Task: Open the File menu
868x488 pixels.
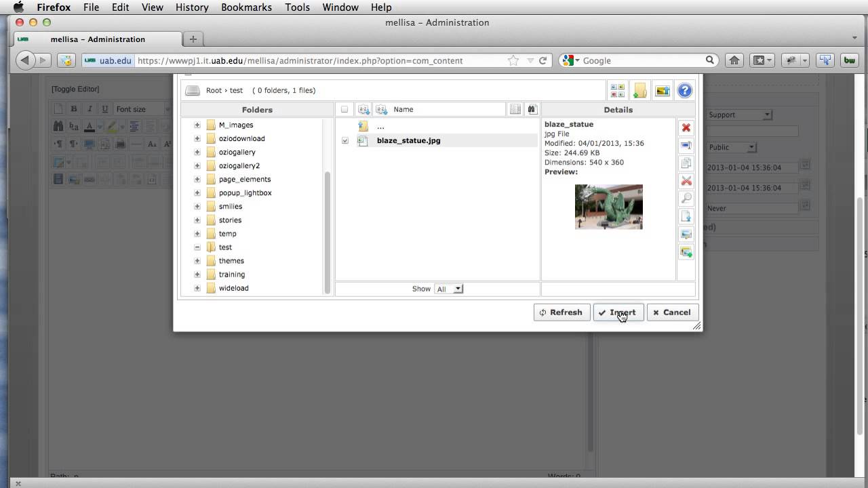Action: [x=91, y=7]
